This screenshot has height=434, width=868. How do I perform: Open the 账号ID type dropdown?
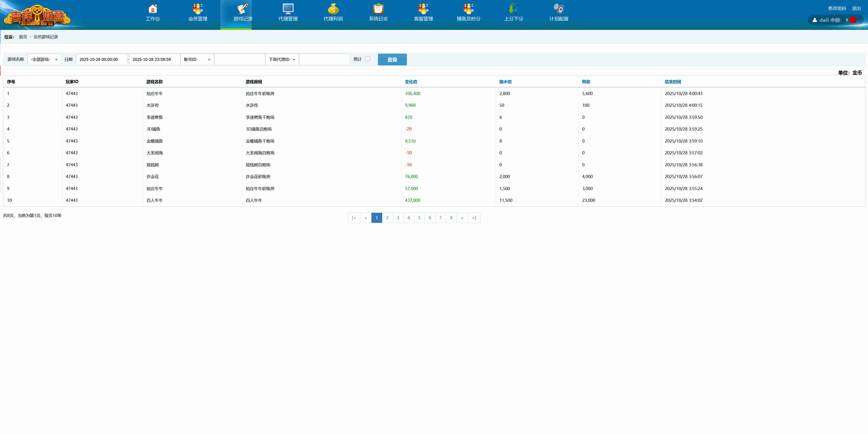click(x=197, y=59)
